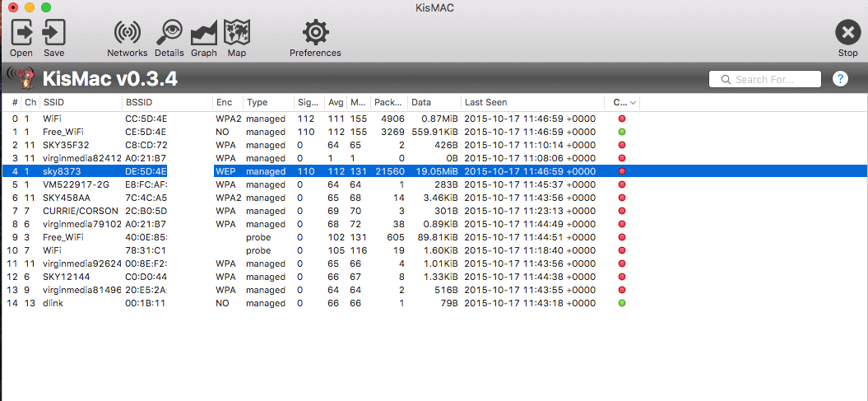Sort by the Packets column header
Screen dimensions: 868x401
tap(389, 102)
